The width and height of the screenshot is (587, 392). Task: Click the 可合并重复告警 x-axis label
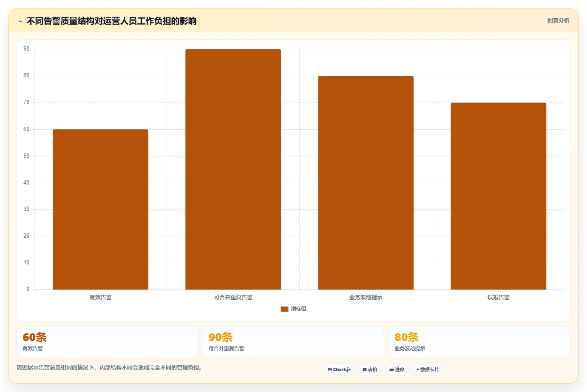pyautogui.click(x=233, y=297)
